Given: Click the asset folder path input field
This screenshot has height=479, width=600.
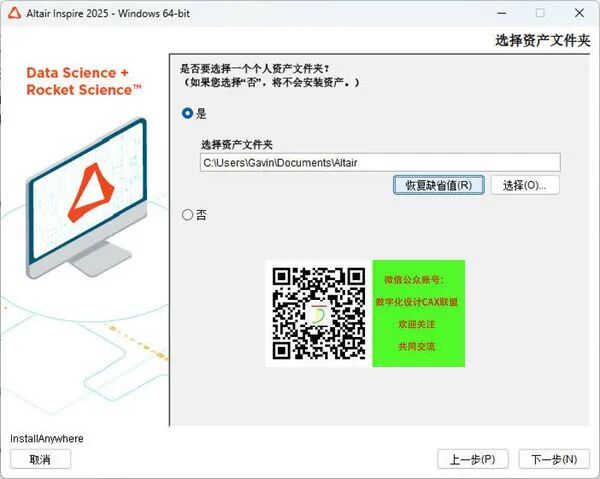Looking at the screenshot, I should 380,162.
